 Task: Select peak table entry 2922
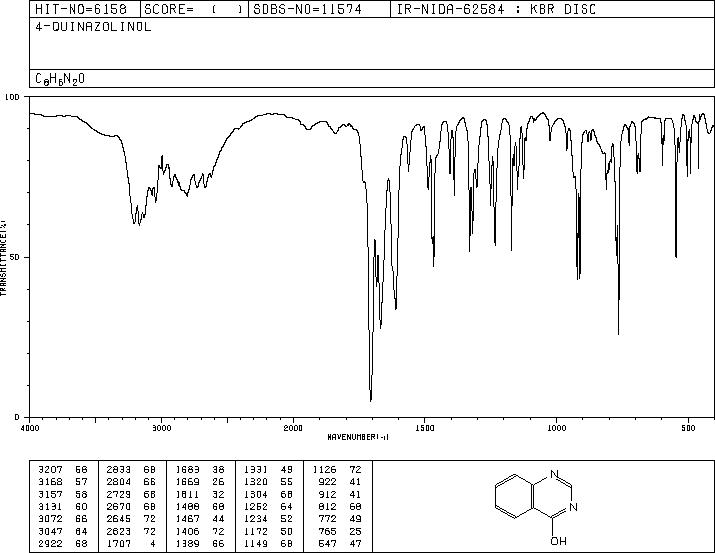(63, 544)
